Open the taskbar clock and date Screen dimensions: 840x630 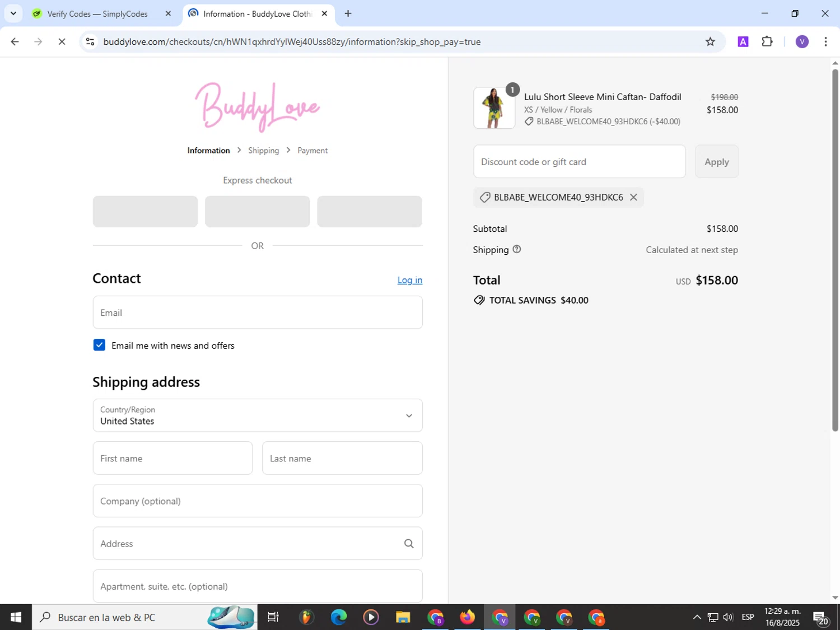pyautogui.click(x=782, y=617)
